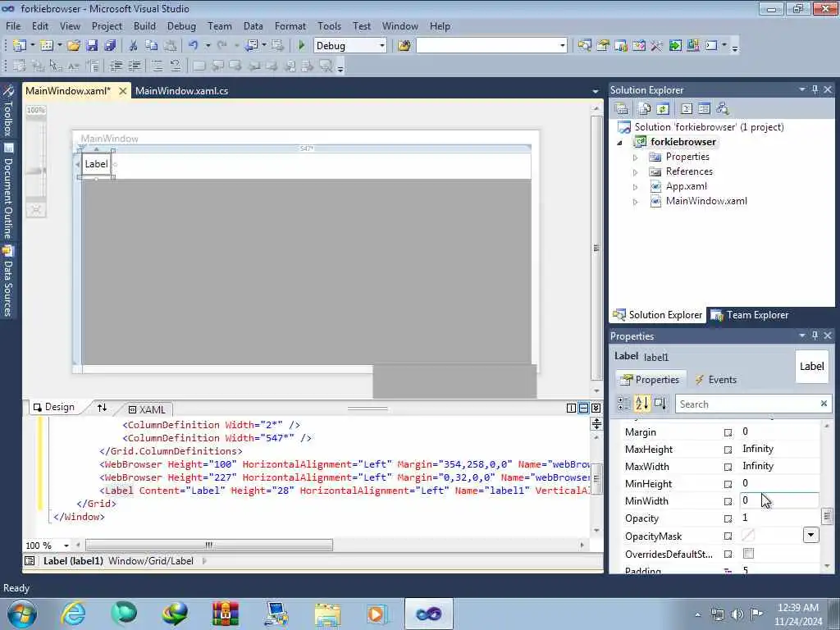Click the Opacity property marker square
The width and height of the screenshot is (840, 630).
pyautogui.click(x=728, y=518)
